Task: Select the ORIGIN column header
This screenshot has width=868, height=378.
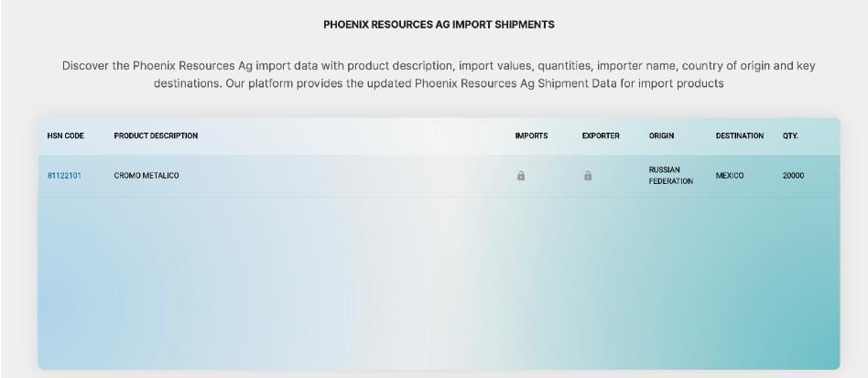Action: coord(661,136)
